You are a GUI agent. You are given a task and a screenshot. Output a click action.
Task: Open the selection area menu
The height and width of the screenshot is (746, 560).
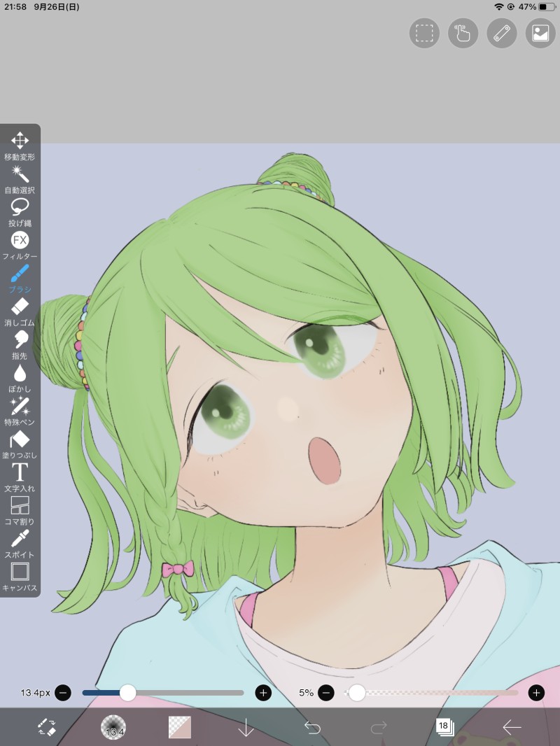click(x=424, y=34)
